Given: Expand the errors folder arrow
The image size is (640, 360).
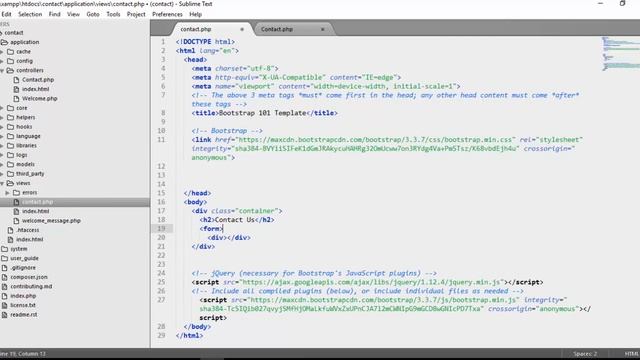Looking at the screenshot, I should click(x=7, y=193).
